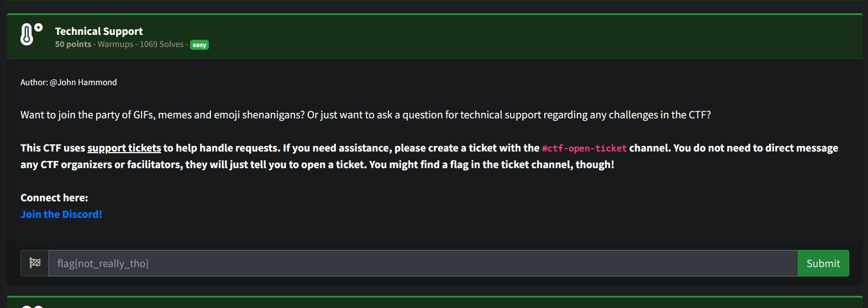Click the Connect here: label
The height and width of the screenshot is (308, 868).
(54, 197)
